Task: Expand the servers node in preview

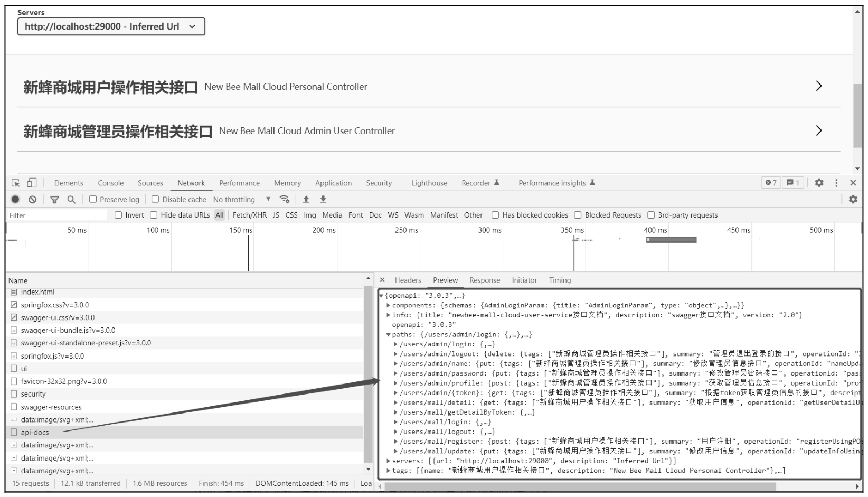Action: pyautogui.click(x=389, y=461)
